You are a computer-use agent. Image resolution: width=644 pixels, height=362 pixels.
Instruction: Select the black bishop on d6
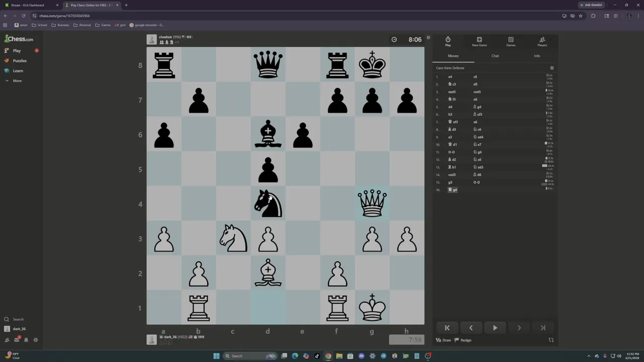pos(268,134)
